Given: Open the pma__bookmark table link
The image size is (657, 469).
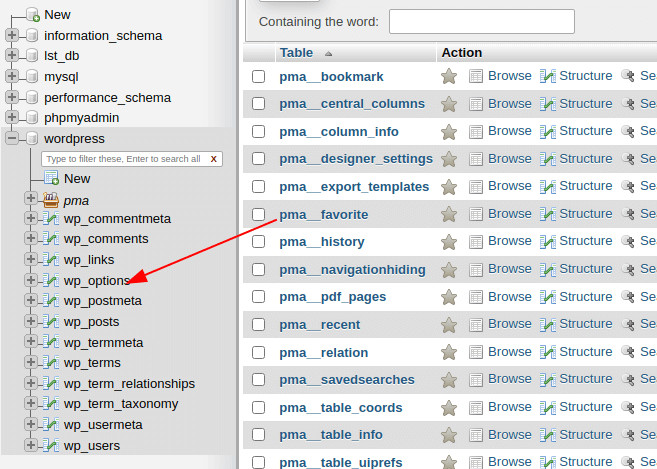Looking at the screenshot, I should pyautogui.click(x=331, y=77).
